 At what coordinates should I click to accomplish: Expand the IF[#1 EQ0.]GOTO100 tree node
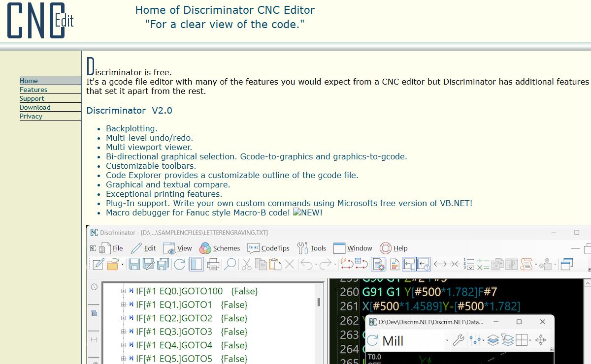(x=124, y=291)
